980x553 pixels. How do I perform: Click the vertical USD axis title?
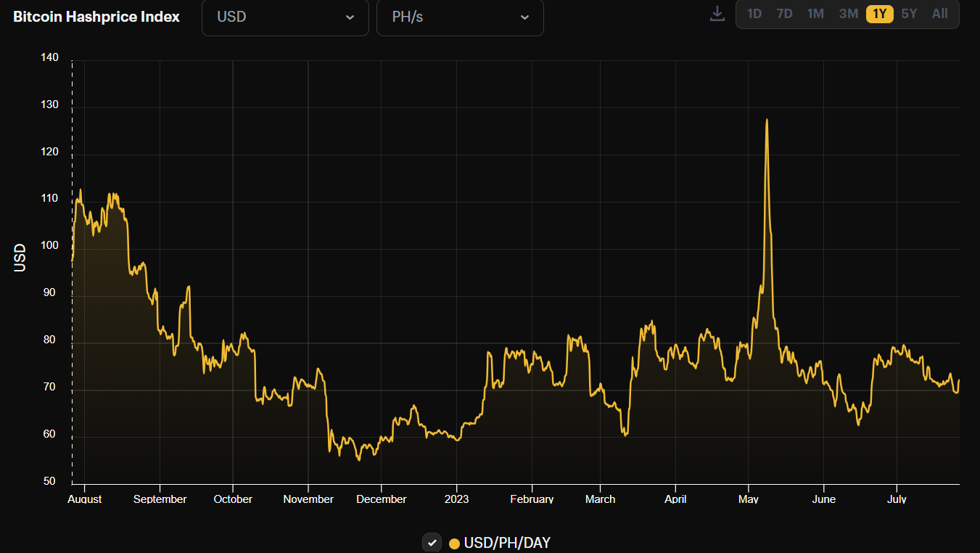[20, 257]
